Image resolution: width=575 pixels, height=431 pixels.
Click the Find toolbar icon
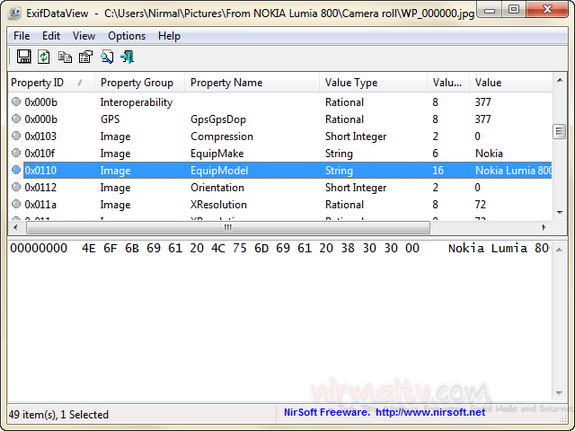[x=107, y=57]
